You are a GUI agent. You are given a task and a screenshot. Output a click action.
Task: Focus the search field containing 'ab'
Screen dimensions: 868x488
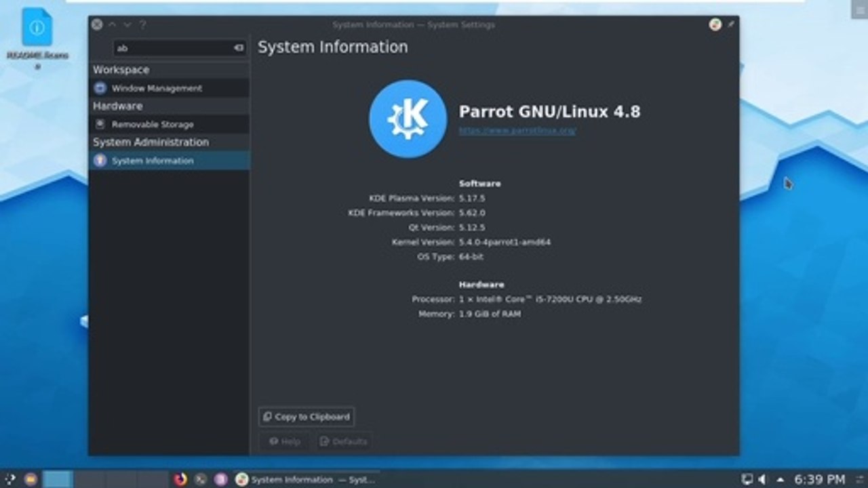click(180, 48)
